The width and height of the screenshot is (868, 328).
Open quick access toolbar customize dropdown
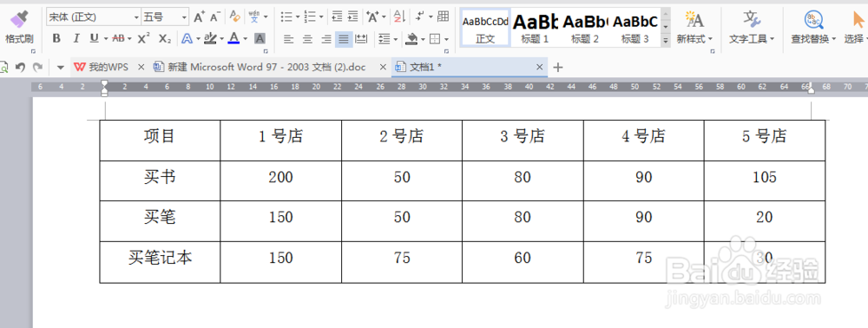point(61,68)
